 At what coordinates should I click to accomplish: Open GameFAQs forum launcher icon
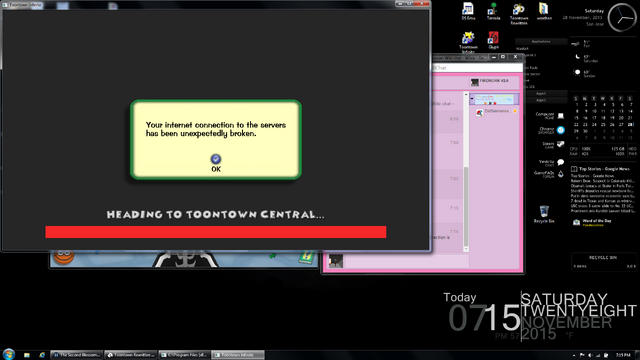560,174
